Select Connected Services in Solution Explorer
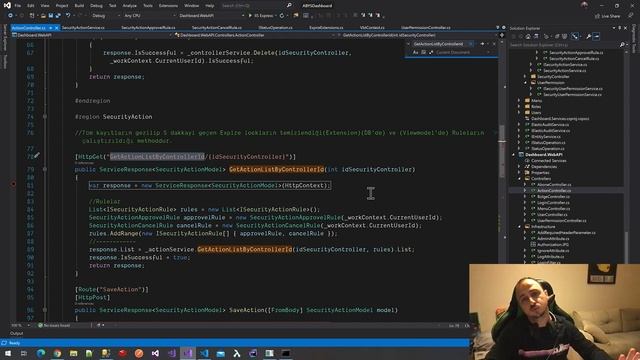 [x=548, y=161]
